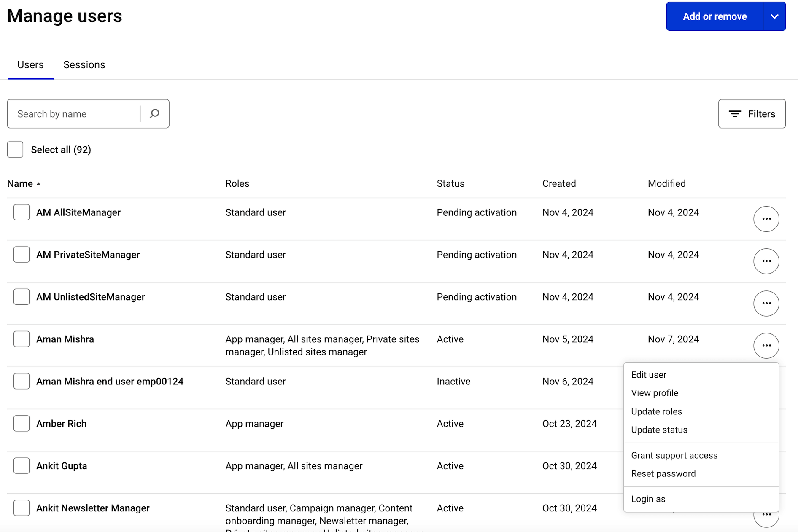Open actions menu for AM PrivateSiteManager
798x532 pixels.
[766, 261]
